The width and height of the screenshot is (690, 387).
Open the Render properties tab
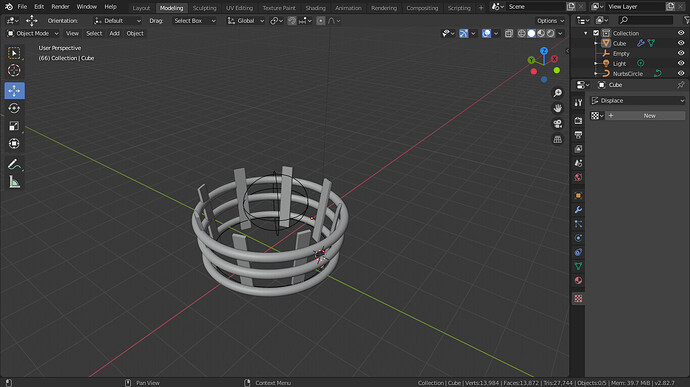[578, 121]
